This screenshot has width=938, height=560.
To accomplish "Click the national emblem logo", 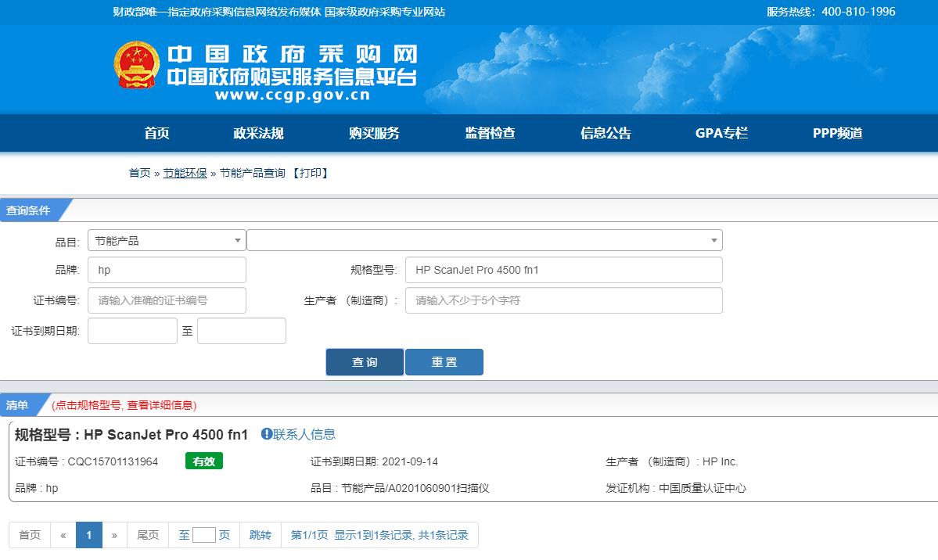I will [137, 65].
